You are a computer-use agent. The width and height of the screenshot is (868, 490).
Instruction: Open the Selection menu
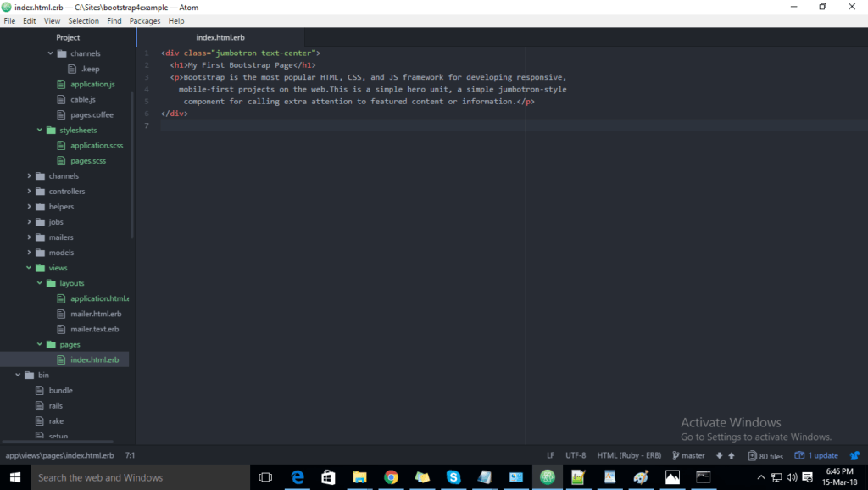84,21
